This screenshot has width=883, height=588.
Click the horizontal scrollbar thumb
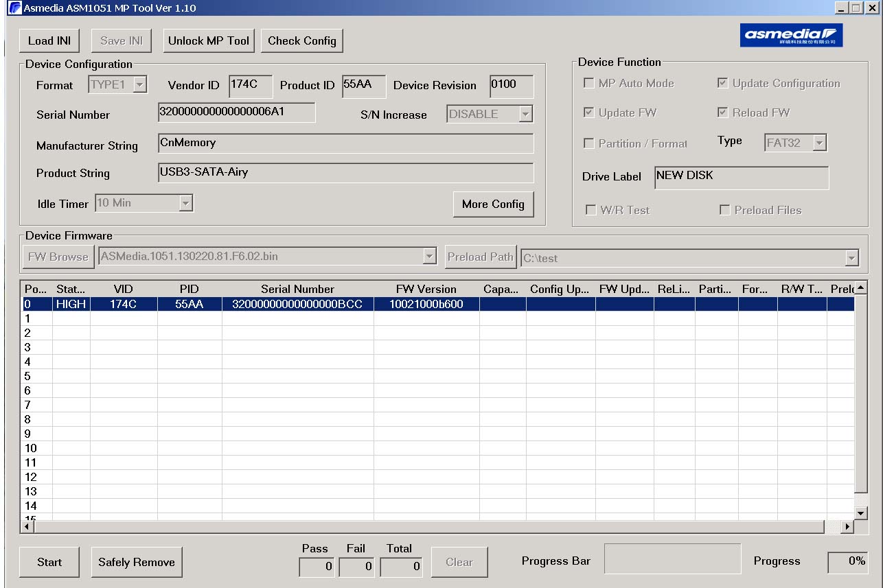430,527
